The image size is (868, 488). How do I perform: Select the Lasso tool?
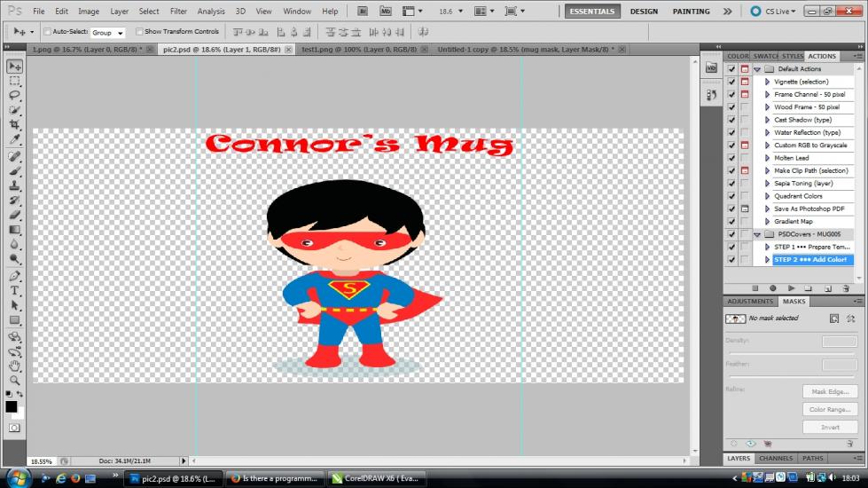click(x=14, y=95)
